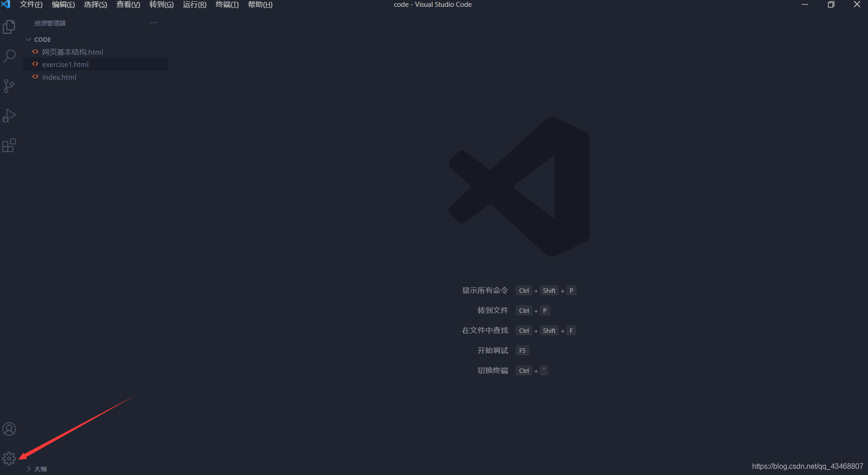Open the 运行(R) menu

coord(195,5)
